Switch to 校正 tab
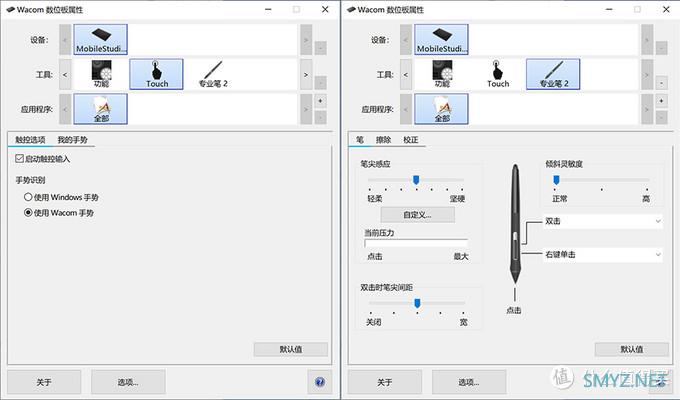This screenshot has width=680, height=400. point(411,140)
